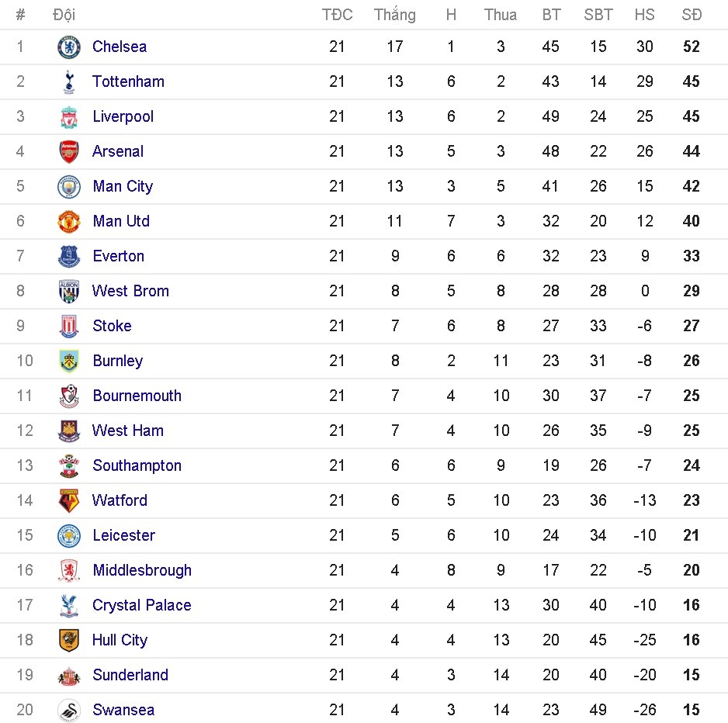Click the Man City club crest
The height and width of the screenshot is (723, 728).
pos(69,187)
